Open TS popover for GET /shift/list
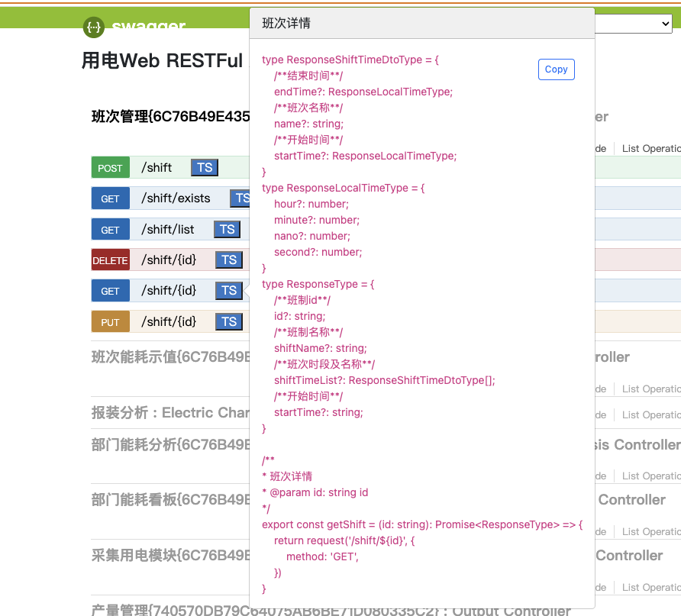Viewport: 681px width, 616px height. [x=228, y=229]
